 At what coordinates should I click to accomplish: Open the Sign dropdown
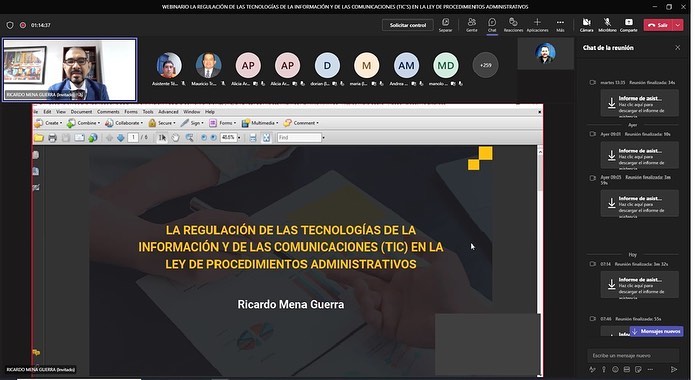192,123
